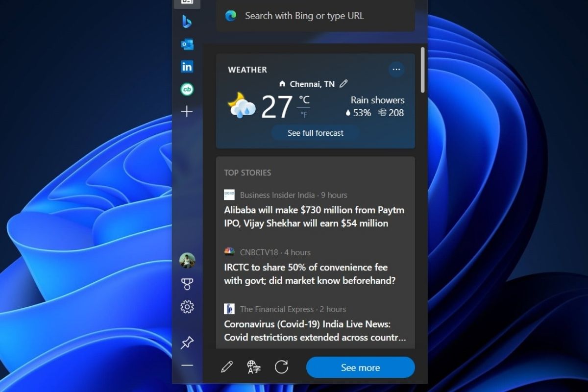Personalize feed with bottom pencil icon

[226, 367]
